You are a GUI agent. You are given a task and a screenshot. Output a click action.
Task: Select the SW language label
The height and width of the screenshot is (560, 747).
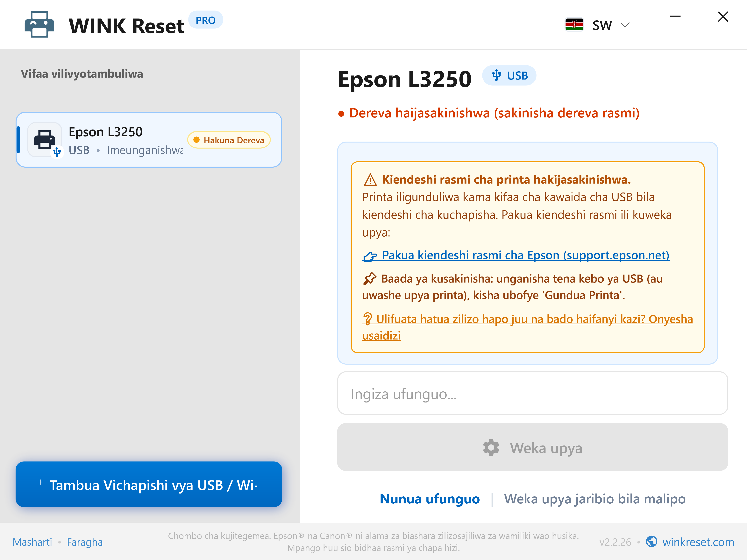pos(602,25)
